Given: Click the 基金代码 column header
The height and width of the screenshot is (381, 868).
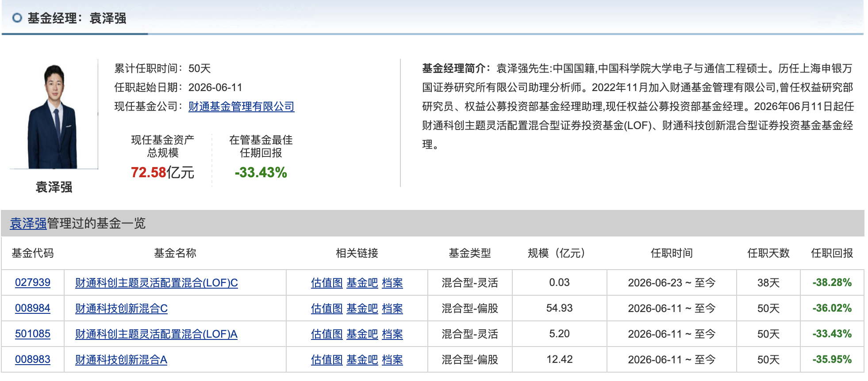Looking at the screenshot, I should click(33, 253).
